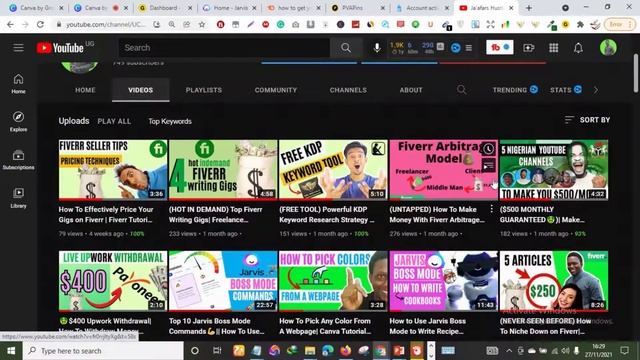Click Top Keywords button
Viewport: 640px width, 360px height.
[170, 121]
